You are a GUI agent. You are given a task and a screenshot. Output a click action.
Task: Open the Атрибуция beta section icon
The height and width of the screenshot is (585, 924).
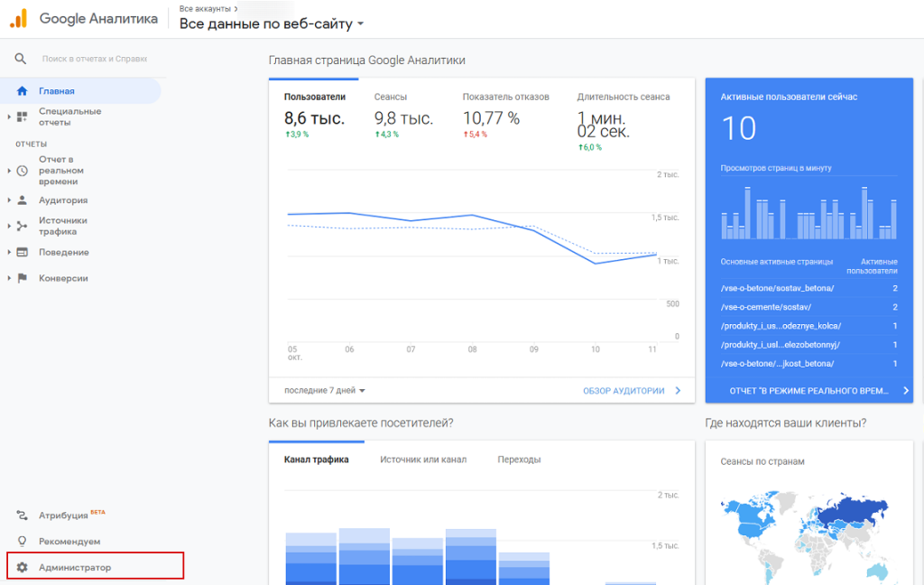pos(22,515)
